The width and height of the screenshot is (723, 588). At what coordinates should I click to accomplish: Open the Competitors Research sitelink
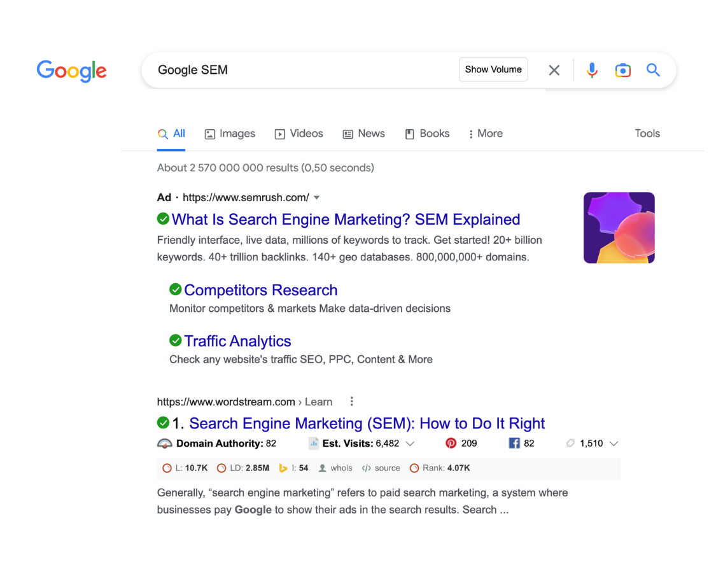click(x=261, y=290)
